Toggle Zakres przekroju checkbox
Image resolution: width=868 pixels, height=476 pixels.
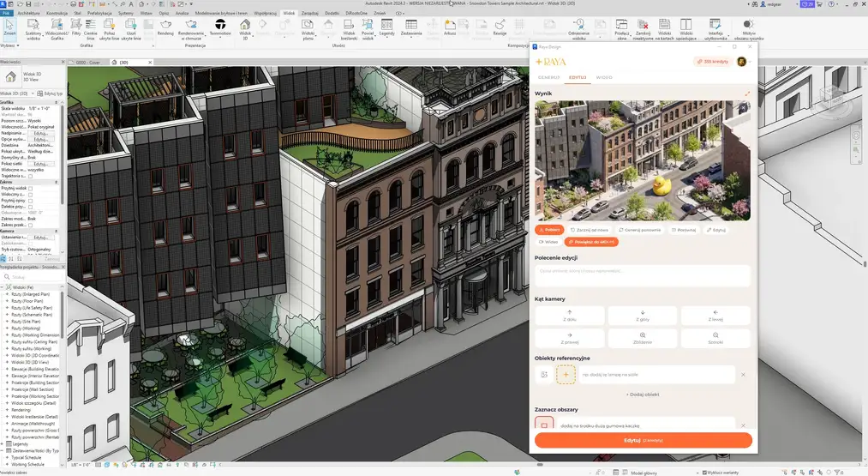point(31,225)
